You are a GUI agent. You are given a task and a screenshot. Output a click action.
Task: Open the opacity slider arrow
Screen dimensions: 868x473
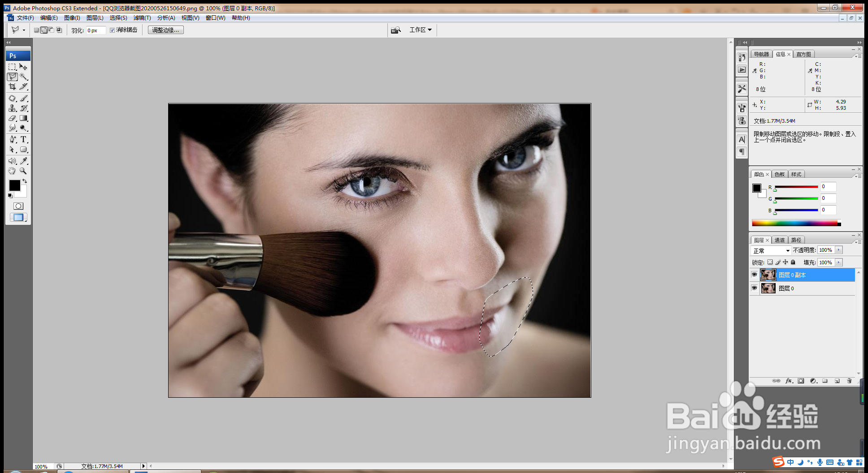(838, 250)
